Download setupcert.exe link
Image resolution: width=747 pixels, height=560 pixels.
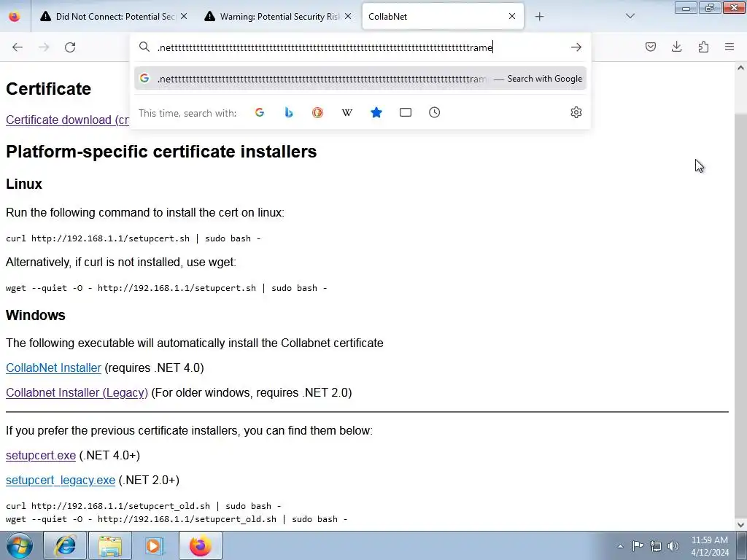(x=41, y=455)
